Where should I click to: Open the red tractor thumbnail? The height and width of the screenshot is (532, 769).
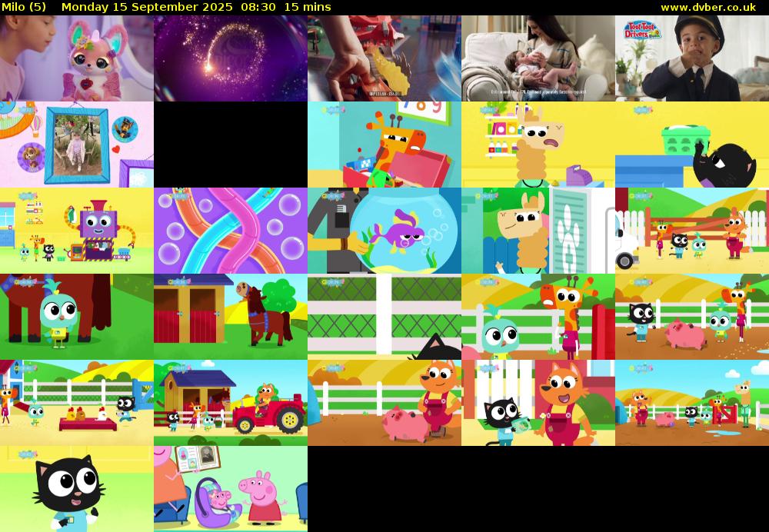231,403
